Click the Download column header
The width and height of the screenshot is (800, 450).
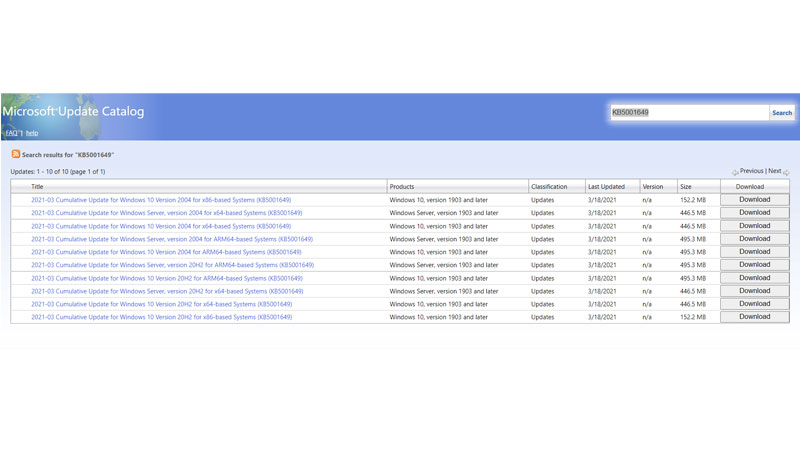(x=749, y=187)
